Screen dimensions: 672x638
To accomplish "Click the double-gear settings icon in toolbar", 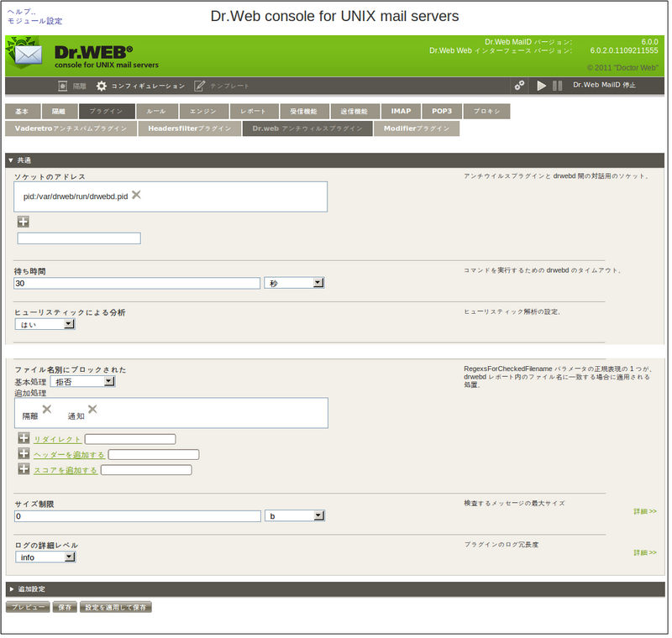I will [519, 86].
